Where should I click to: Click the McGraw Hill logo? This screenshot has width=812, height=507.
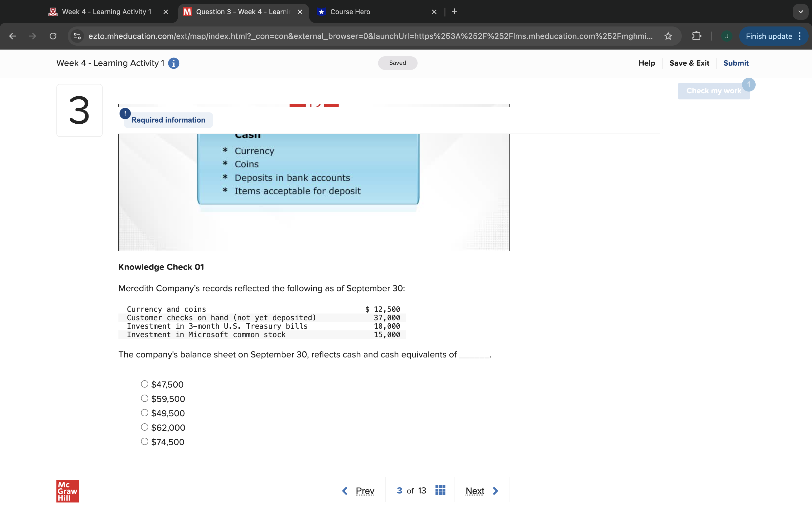coord(67,491)
